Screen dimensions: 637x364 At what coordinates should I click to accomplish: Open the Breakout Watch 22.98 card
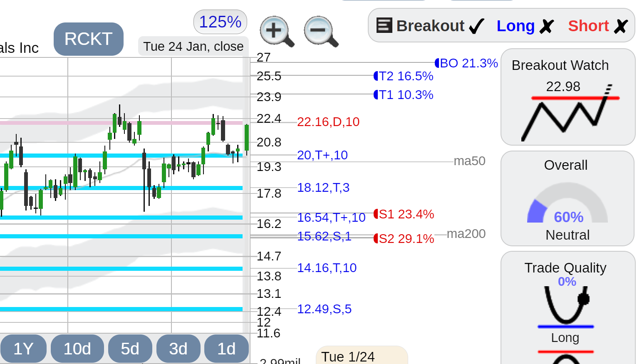(568, 97)
